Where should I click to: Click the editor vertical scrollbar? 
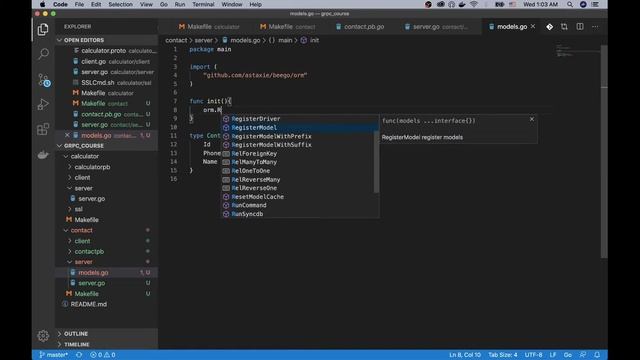click(604, 151)
